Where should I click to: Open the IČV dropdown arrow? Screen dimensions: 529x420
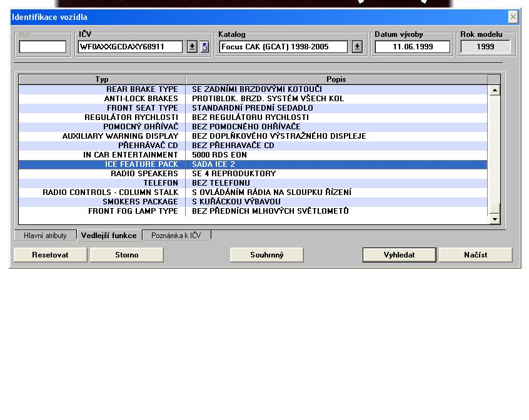coord(192,47)
